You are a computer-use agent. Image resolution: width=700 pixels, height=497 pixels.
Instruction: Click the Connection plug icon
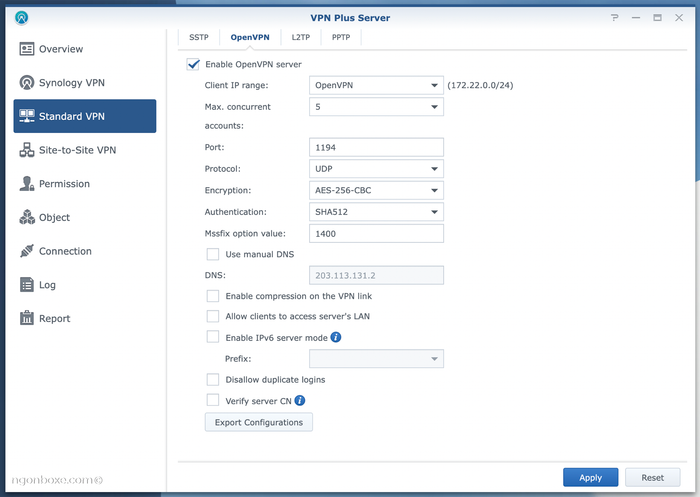[27, 251]
